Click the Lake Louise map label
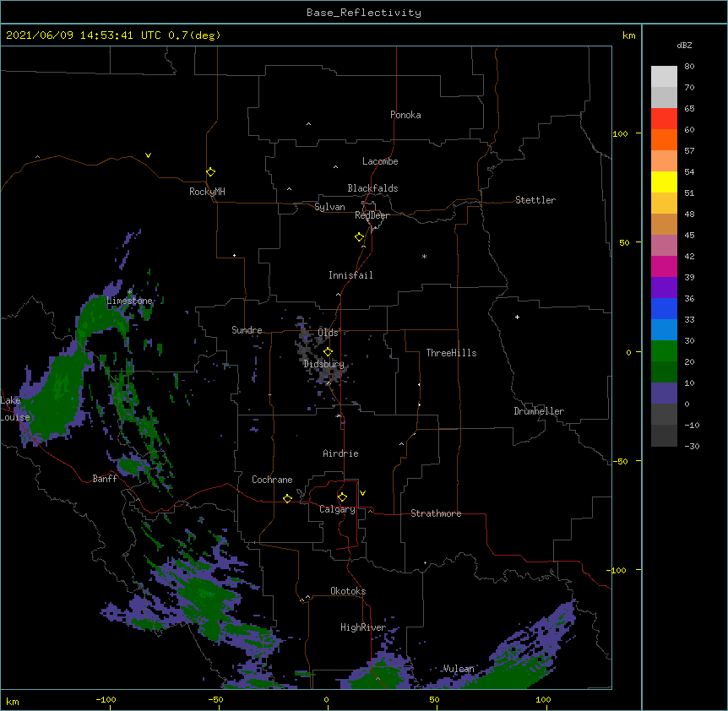Screen dimensions: 728x711 pos(14,409)
